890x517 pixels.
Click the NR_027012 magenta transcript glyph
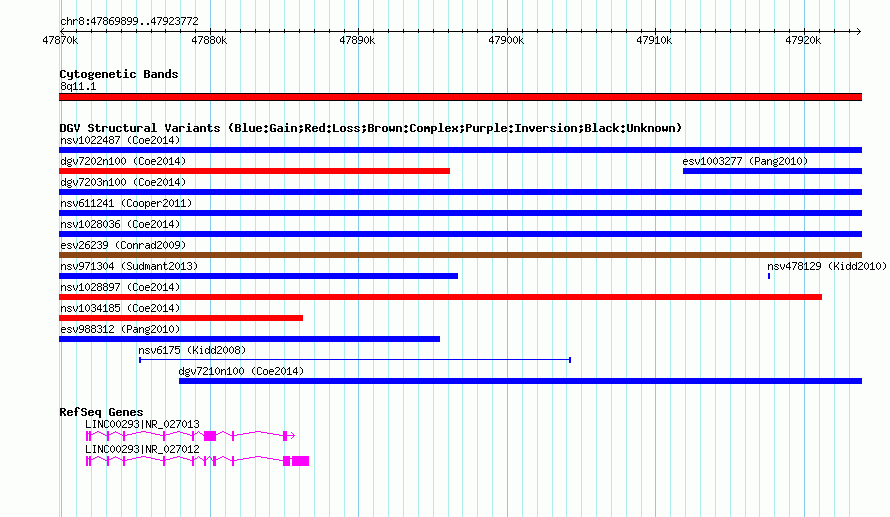(198, 461)
